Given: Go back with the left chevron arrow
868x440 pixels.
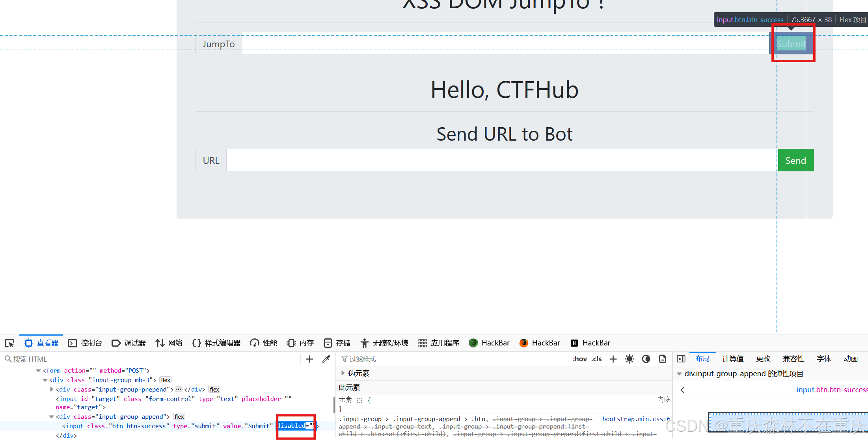Looking at the screenshot, I should 683,390.
